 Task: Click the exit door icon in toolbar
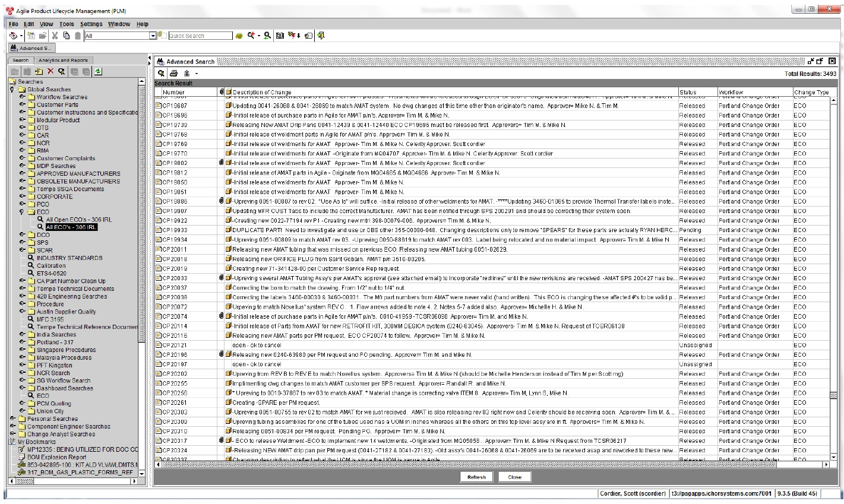[x=321, y=36]
